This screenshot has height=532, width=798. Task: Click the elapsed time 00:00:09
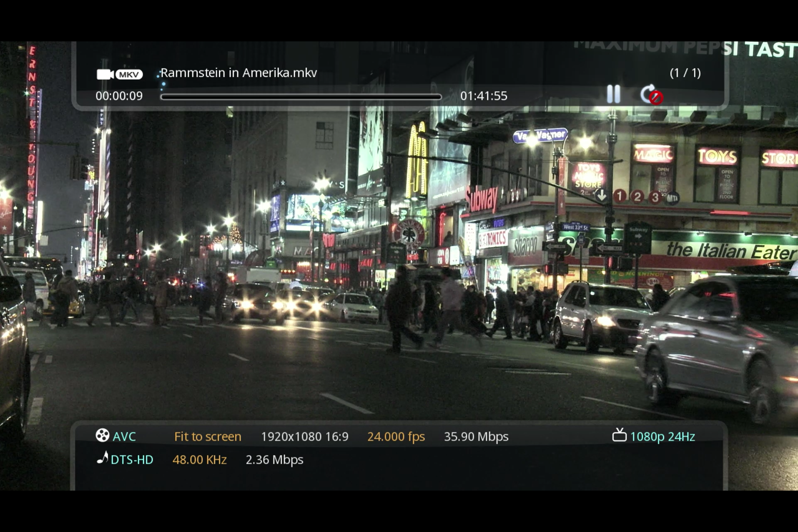[119, 96]
